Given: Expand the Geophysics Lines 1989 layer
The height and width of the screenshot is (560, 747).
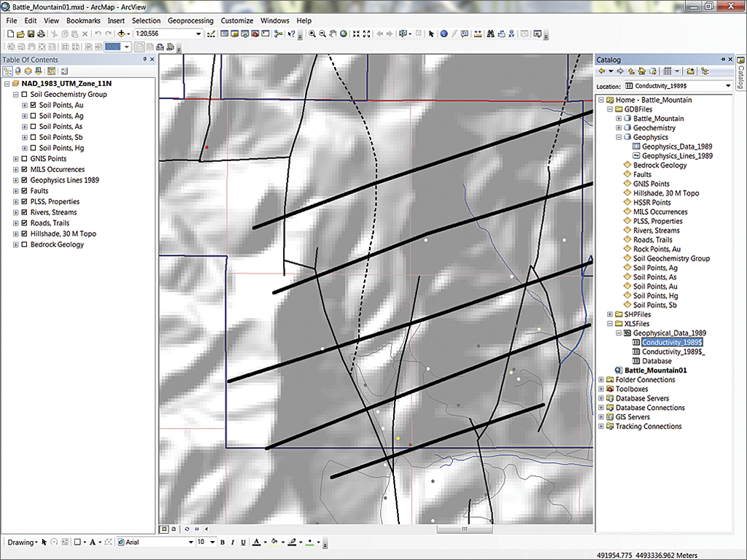Looking at the screenshot, I should [16, 180].
